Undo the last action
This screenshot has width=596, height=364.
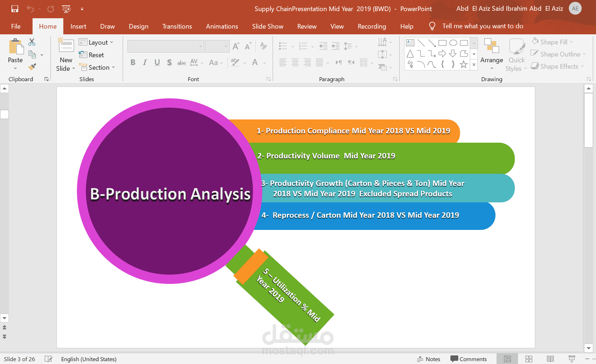pyautogui.click(x=30, y=9)
